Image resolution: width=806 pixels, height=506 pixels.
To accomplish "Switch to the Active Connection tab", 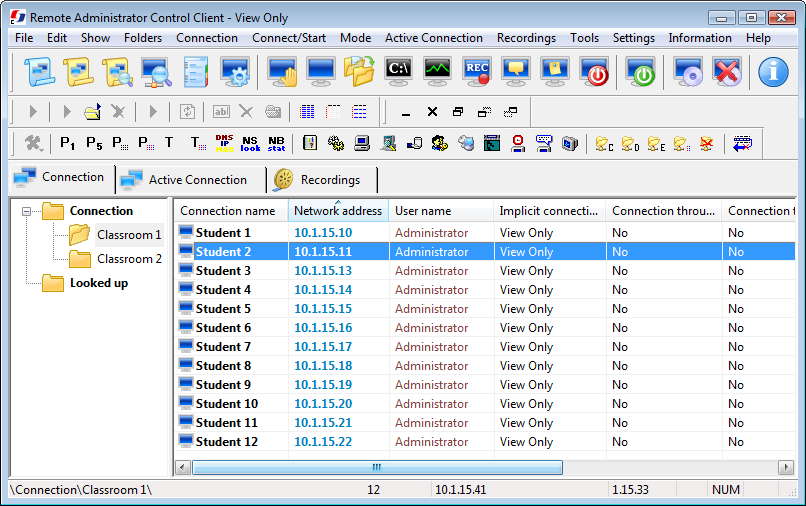I will coord(190,180).
